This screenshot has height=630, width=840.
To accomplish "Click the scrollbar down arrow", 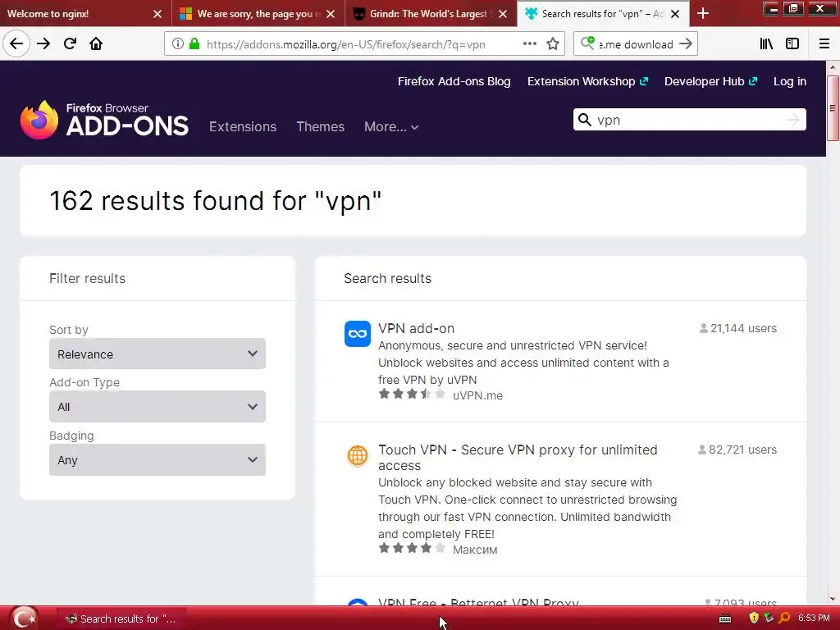I will 833,599.
